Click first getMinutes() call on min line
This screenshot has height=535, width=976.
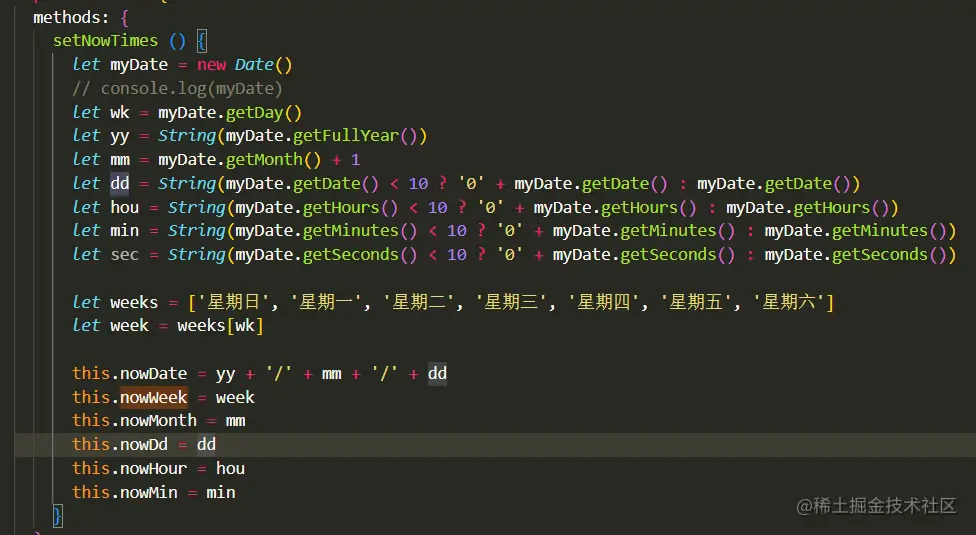click(x=360, y=231)
